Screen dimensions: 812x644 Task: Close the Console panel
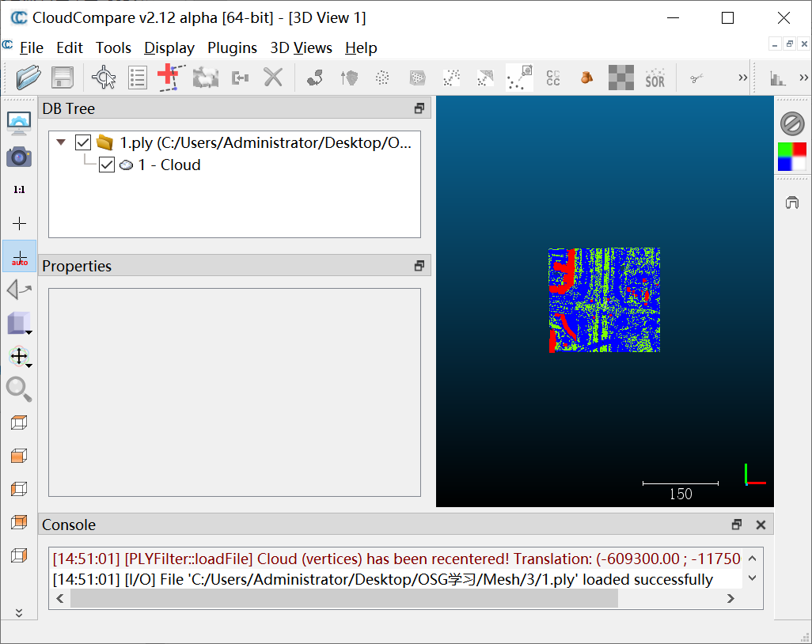761,524
